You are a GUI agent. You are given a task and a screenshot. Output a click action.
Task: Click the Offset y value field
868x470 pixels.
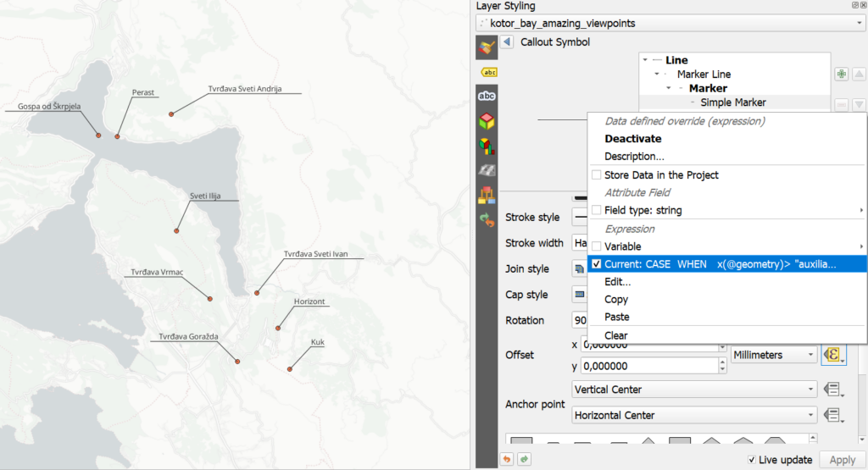[649, 366]
